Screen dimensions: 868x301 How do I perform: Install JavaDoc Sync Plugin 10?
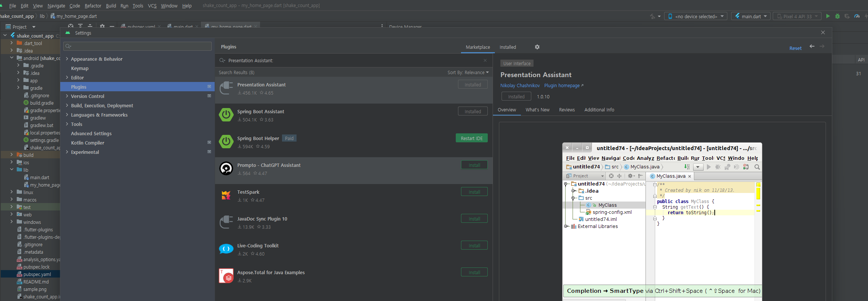(474, 219)
